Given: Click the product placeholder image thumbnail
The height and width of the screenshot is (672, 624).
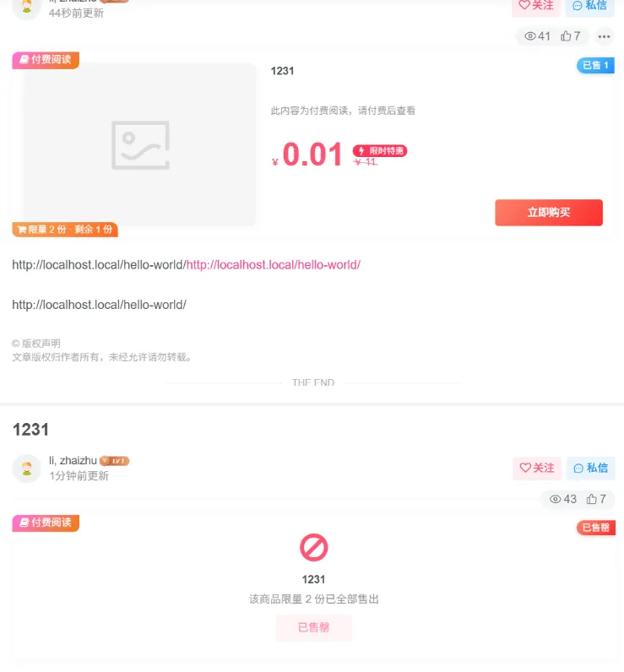Looking at the screenshot, I should tap(139, 144).
